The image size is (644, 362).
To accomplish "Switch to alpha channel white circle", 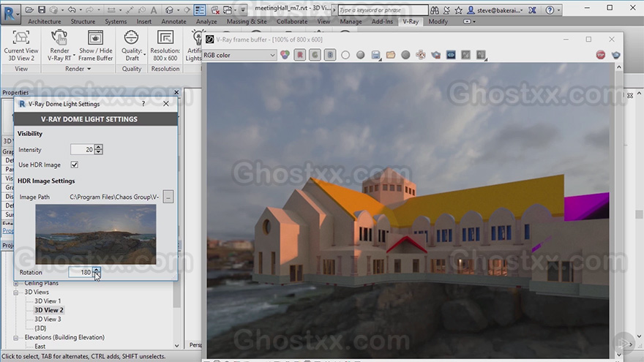I will [345, 55].
